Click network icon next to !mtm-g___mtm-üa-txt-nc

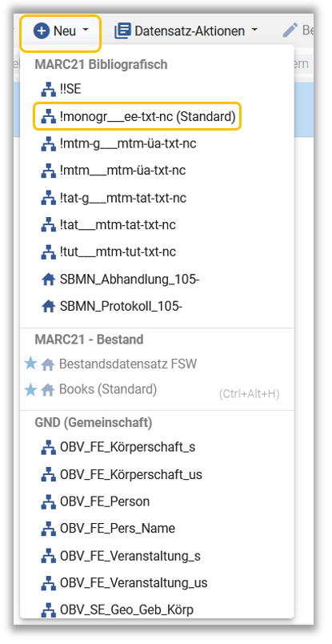pos(49,144)
